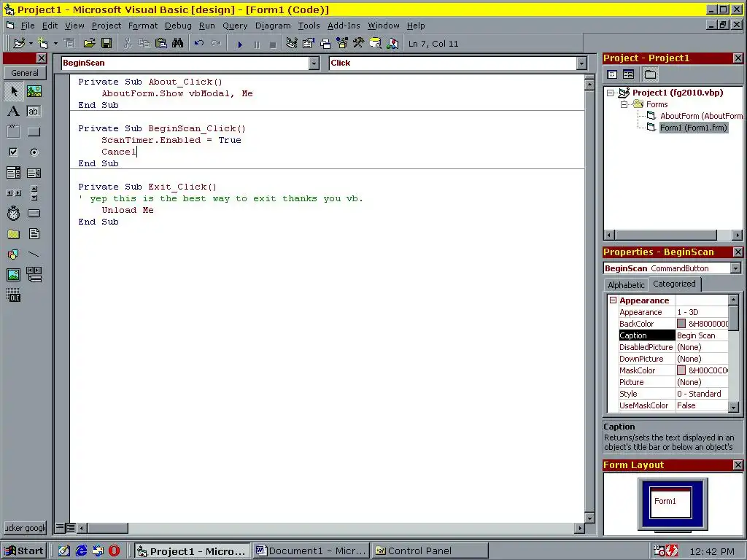This screenshot has height=560, width=747.
Task: Select the Image control tool
Action: pos(14,275)
